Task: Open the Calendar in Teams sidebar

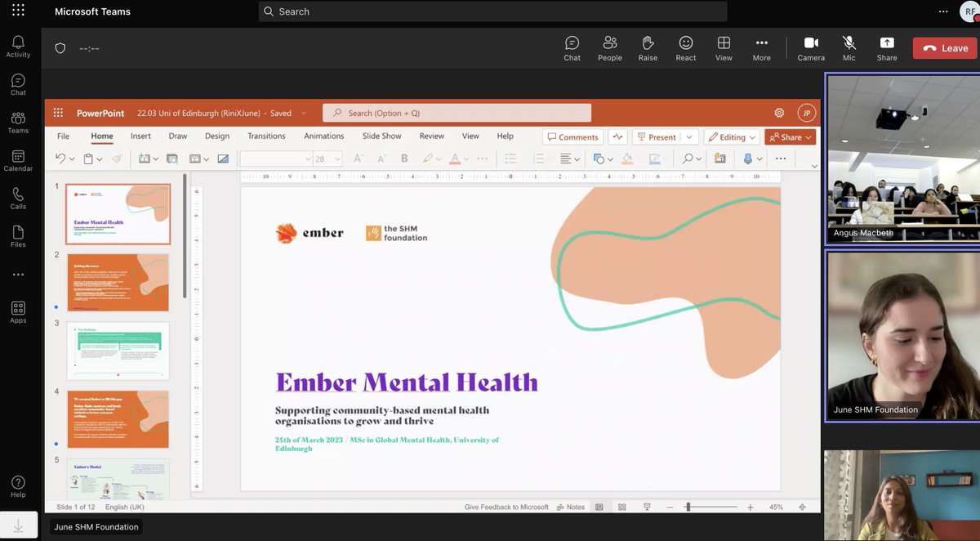Action: tap(18, 160)
